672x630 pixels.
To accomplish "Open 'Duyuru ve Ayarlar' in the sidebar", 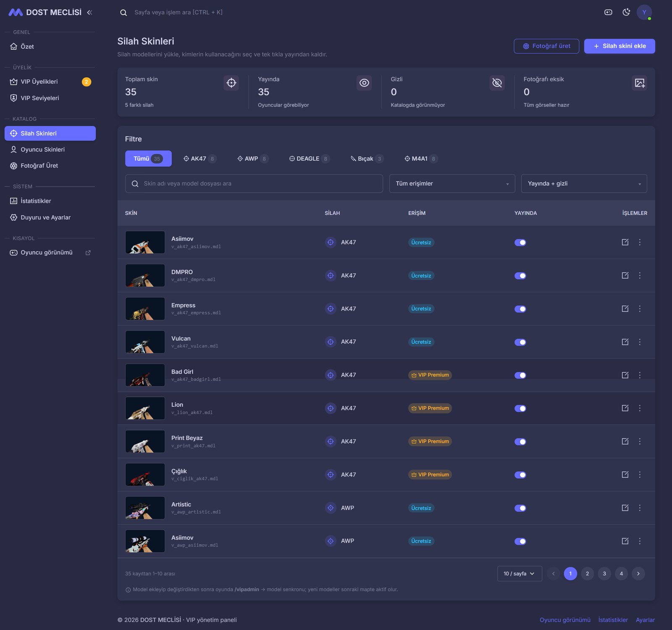I will pyautogui.click(x=50, y=218).
